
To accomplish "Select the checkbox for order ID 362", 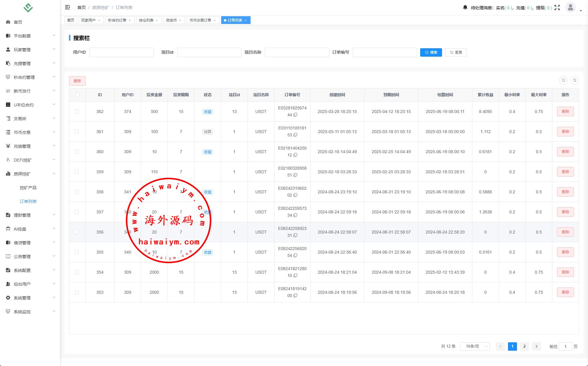I will click(x=77, y=112).
